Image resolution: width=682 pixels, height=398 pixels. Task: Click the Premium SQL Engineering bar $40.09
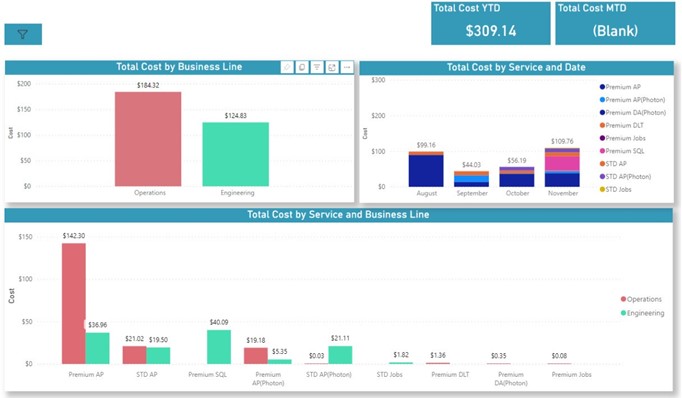click(x=219, y=347)
